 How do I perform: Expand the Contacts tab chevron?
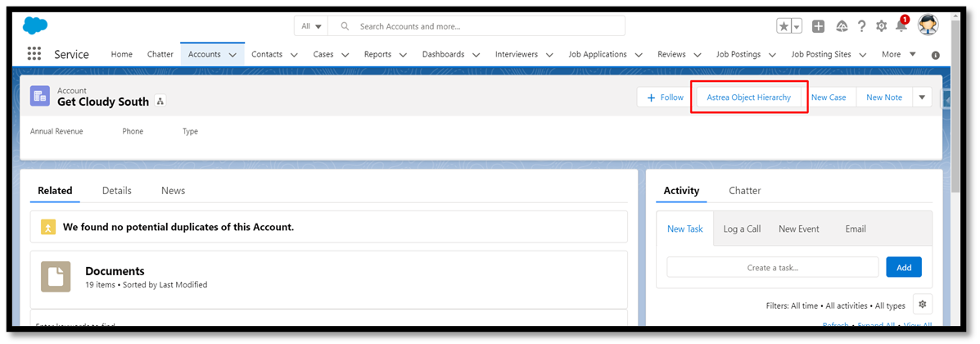[294, 55]
